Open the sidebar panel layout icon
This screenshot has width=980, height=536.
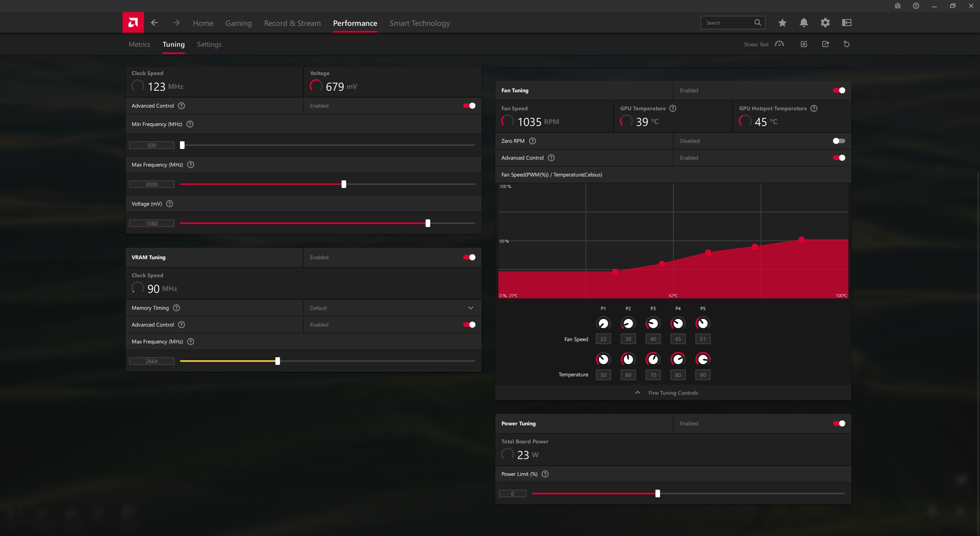coord(846,23)
